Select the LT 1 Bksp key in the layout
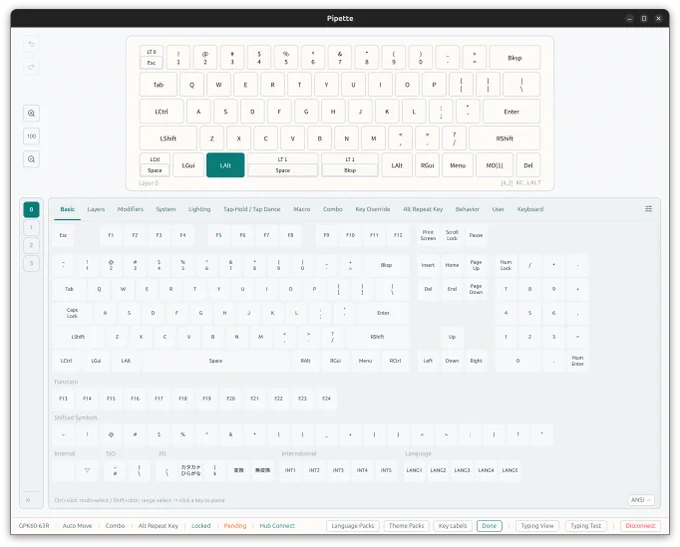 pos(350,165)
